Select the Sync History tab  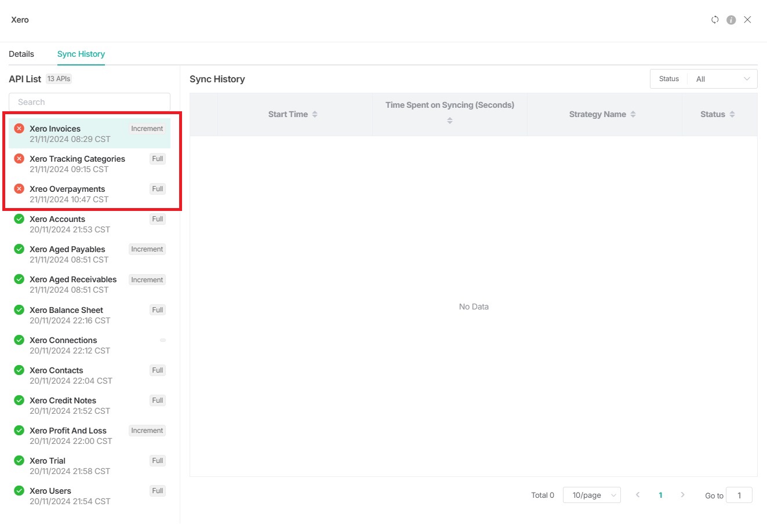[81, 54]
